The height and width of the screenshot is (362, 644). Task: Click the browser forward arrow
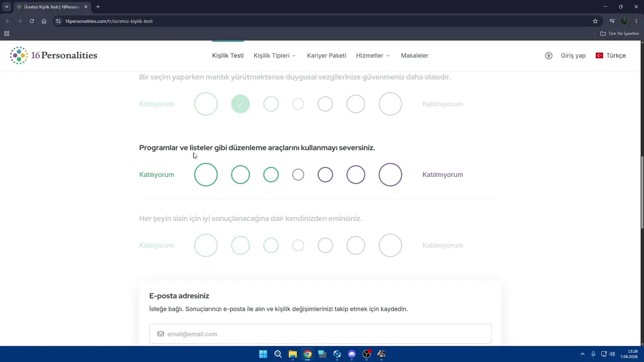pos(20,21)
